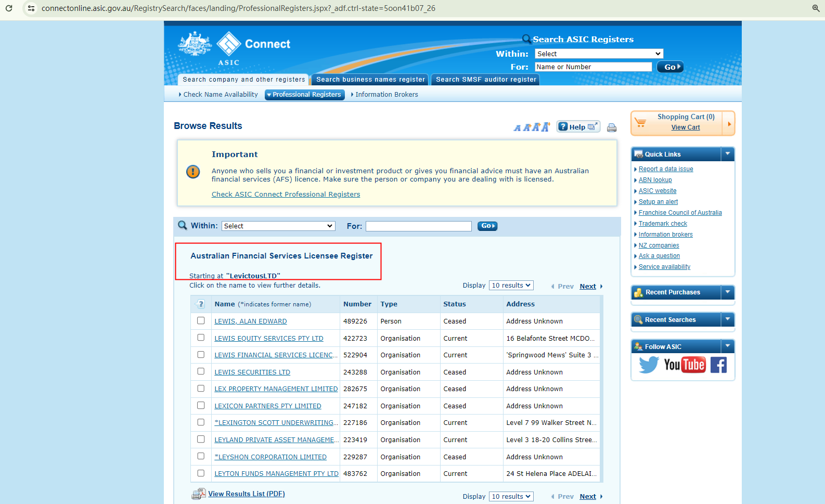Open the Information Brokers submenu item
The height and width of the screenshot is (504, 825).
click(x=385, y=95)
